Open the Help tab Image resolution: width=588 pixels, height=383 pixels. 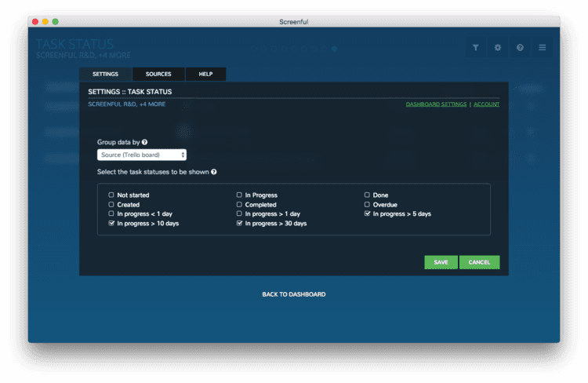[x=205, y=74]
